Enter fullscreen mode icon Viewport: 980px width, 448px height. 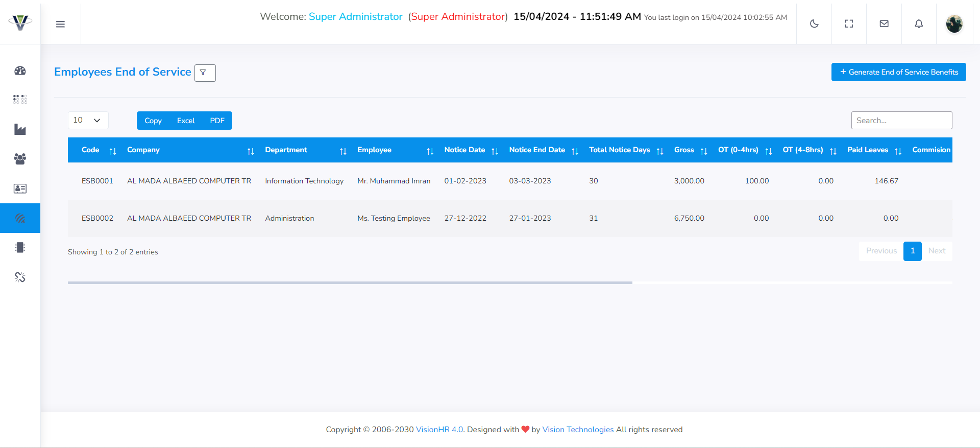(x=849, y=23)
